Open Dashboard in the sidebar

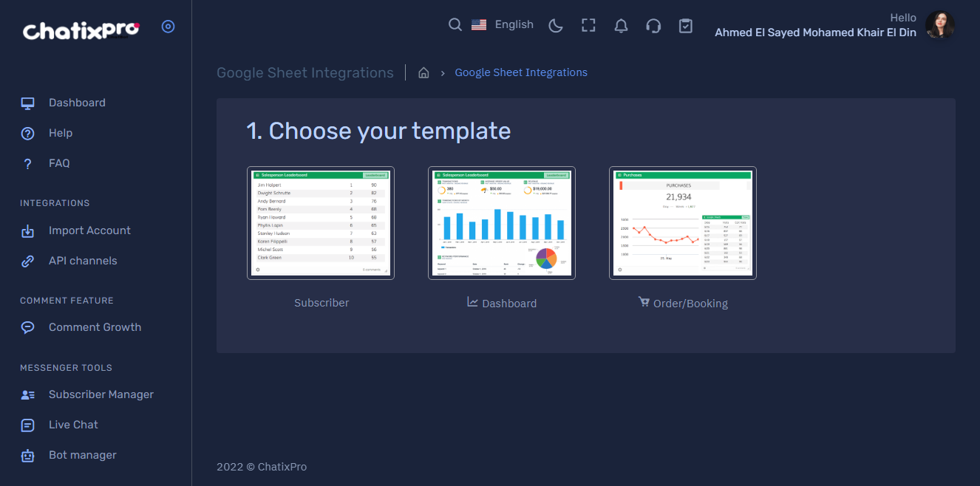pos(77,103)
